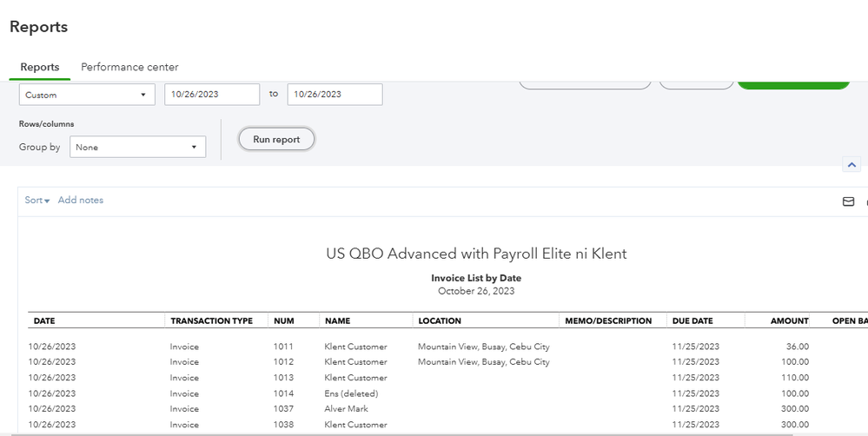Click the DUE DATE column header
The width and height of the screenshot is (868, 436).
(693, 321)
